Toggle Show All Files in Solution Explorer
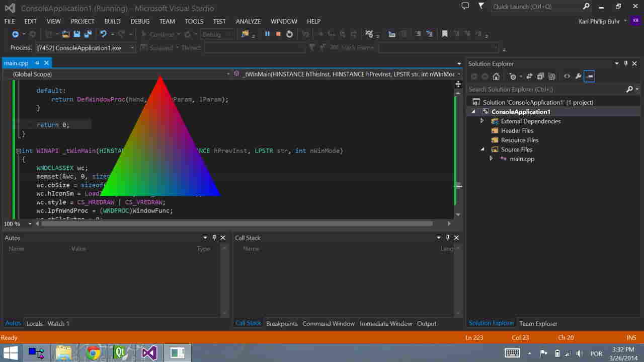 click(552, 77)
